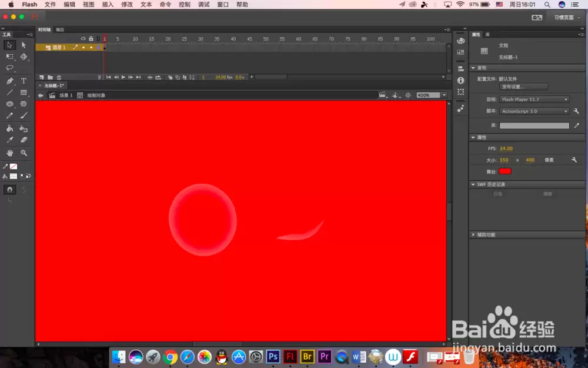Open the Swatches panel icon

(461, 52)
